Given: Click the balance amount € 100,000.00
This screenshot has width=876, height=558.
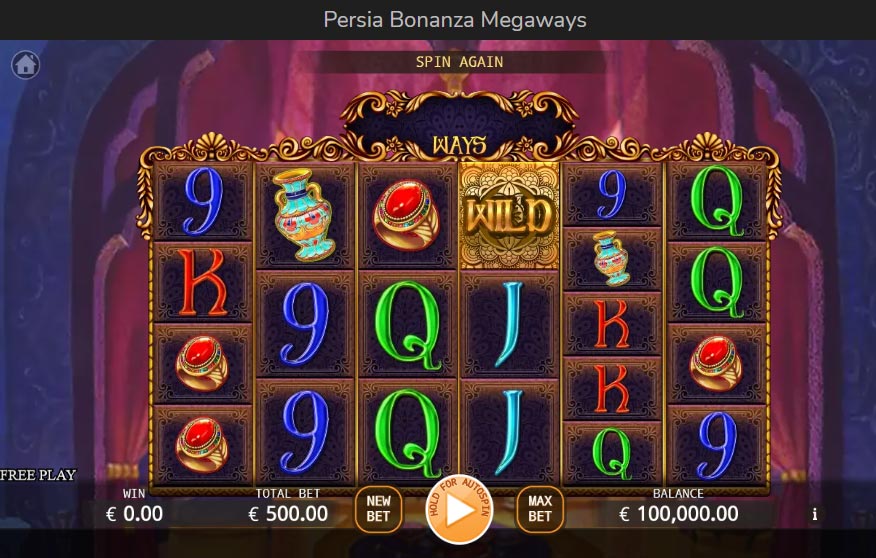Looking at the screenshot, I should point(679,514).
